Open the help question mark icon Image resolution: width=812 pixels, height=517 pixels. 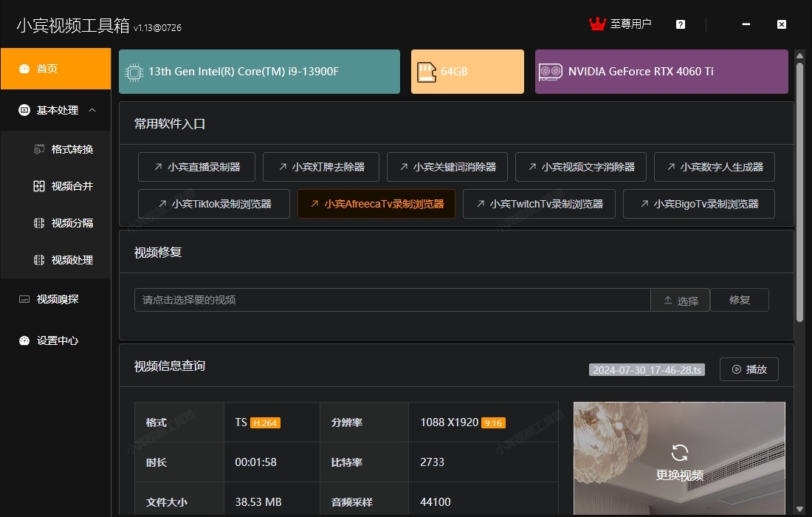680,24
